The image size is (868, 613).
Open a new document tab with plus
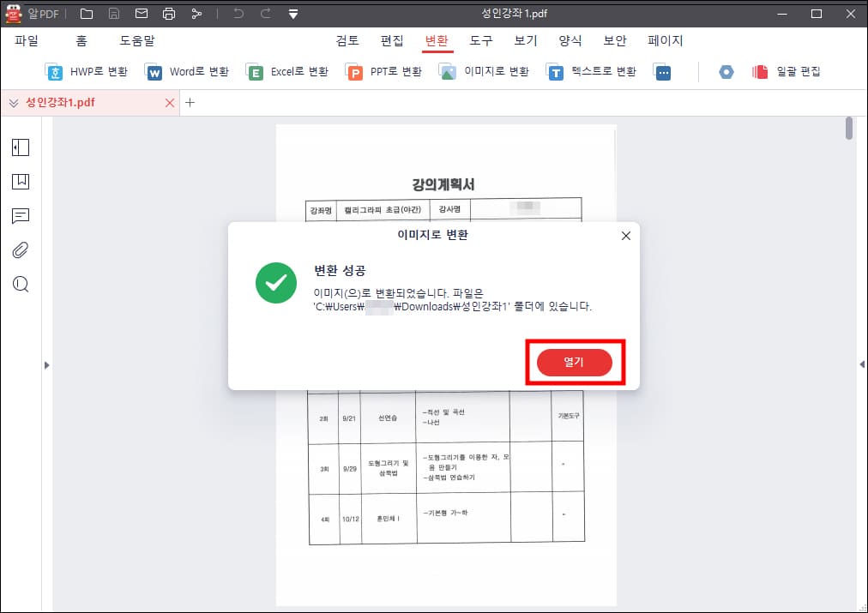tap(190, 102)
